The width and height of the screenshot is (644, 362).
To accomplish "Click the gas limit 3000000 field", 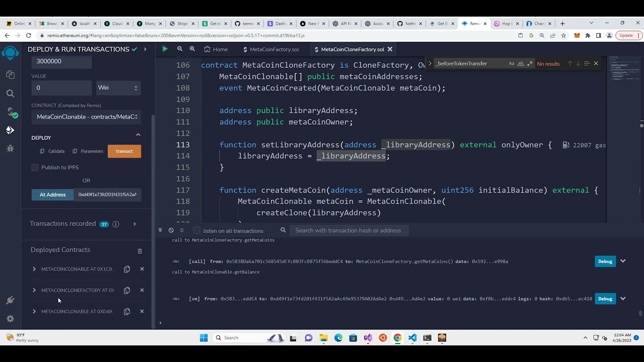I will pos(61,61).
